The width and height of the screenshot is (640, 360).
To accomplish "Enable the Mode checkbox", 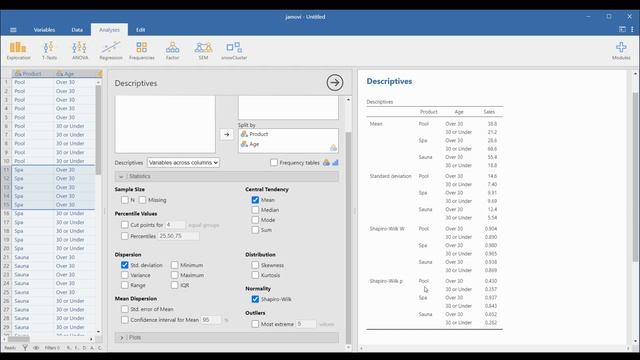I will pyautogui.click(x=255, y=220).
